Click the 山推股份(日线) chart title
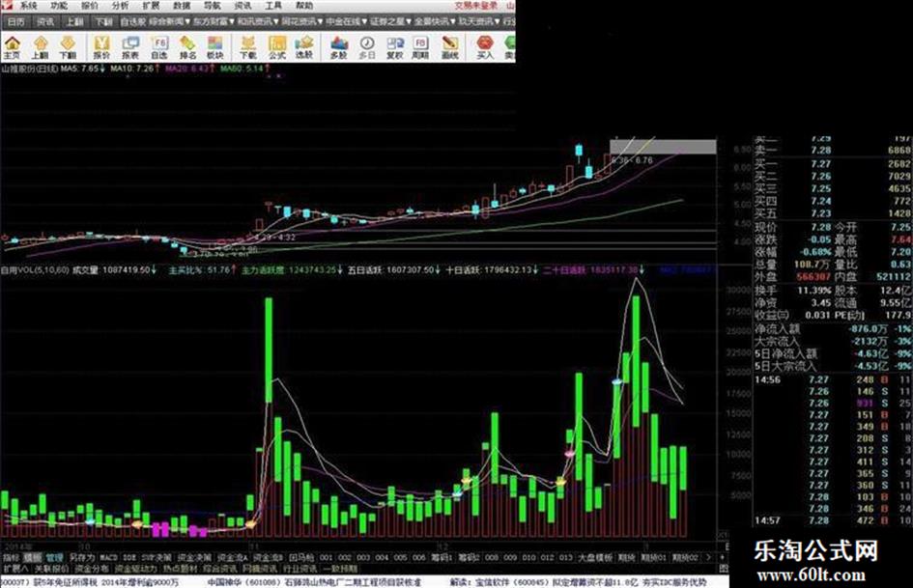913x588 pixels. tap(29, 69)
